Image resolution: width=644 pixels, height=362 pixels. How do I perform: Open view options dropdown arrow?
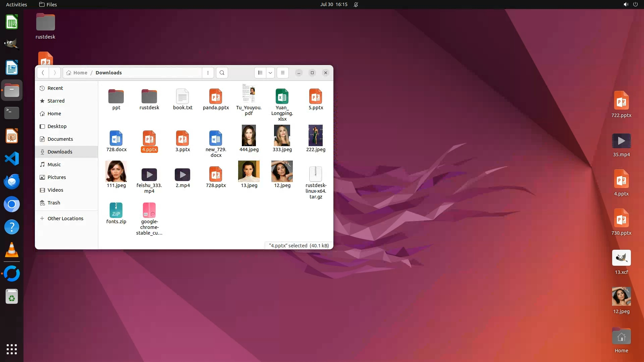(x=270, y=73)
